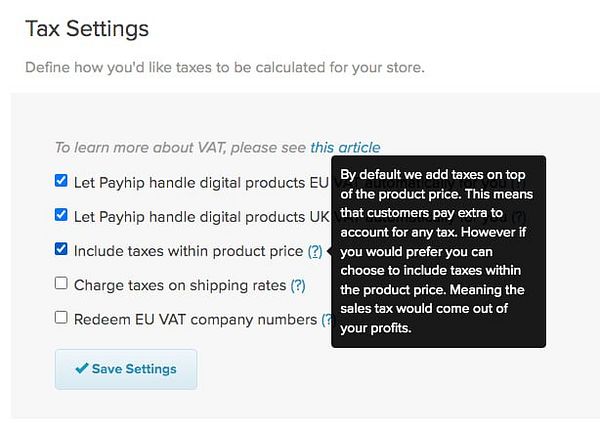Uncheck Let Payhip handle digital products UK checkbox
This screenshot has height=432, width=600.
(x=62, y=215)
